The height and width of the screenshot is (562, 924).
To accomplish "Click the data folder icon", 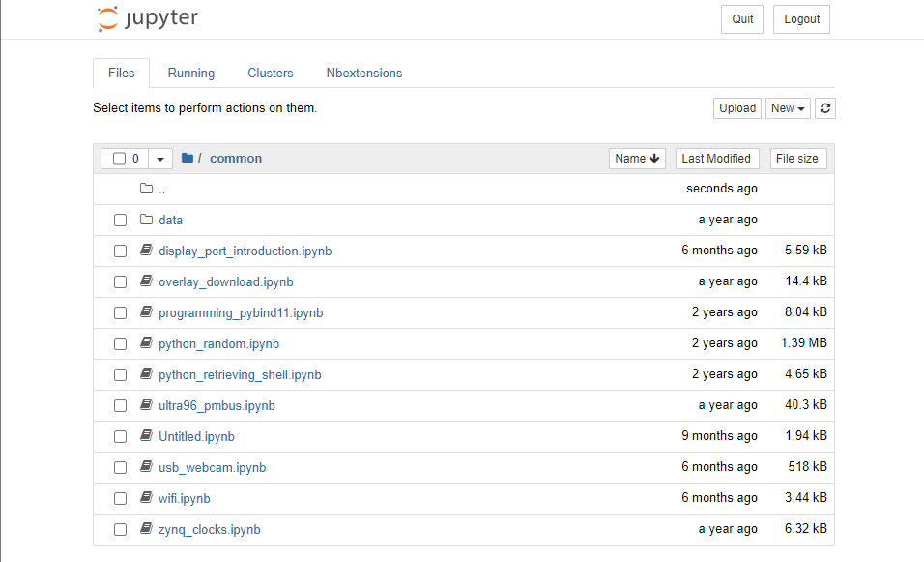I will tap(146, 220).
